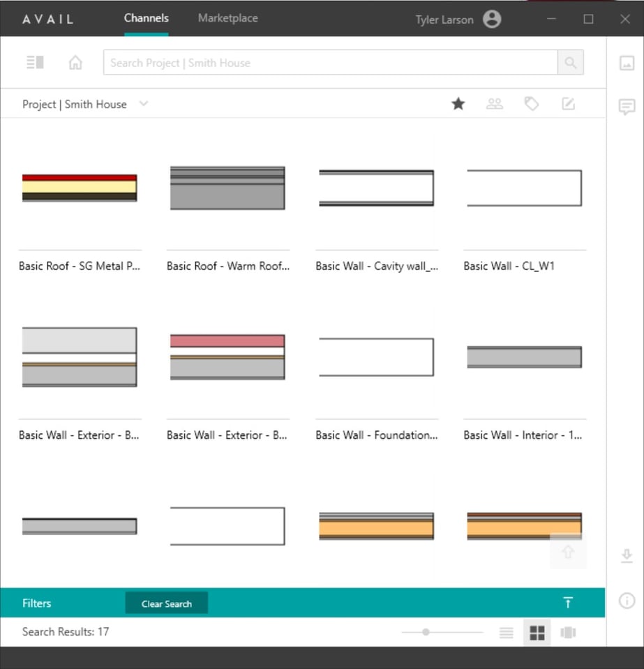
Task: Switch to the Channels tab
Action: pyautogui.click(x=146, y=19)
